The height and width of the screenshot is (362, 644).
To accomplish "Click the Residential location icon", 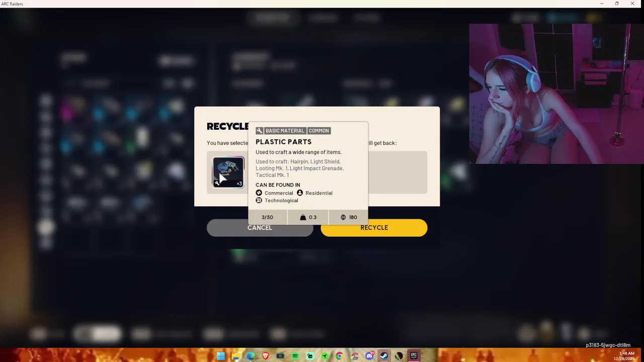I will click(300, 193).
